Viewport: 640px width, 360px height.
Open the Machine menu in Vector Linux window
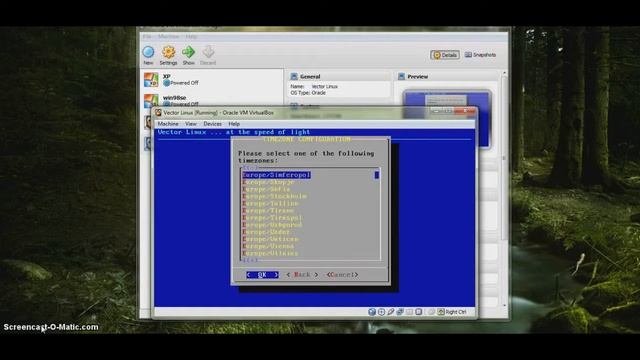[x=168, y=124]
